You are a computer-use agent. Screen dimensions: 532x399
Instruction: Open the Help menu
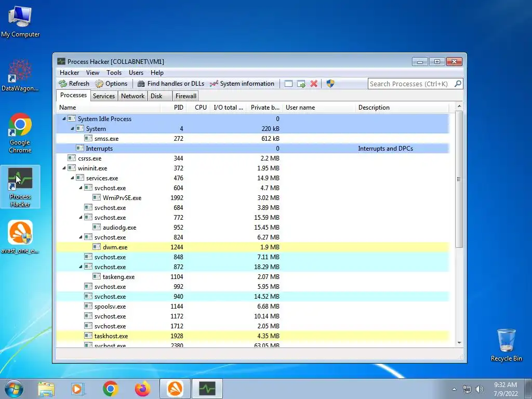coord(157,73)
